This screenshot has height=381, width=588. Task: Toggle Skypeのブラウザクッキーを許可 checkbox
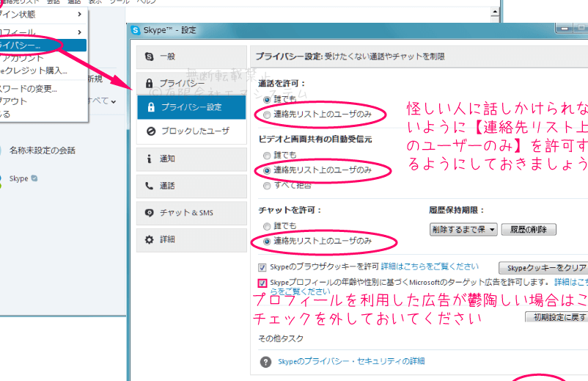pos(262,267)
